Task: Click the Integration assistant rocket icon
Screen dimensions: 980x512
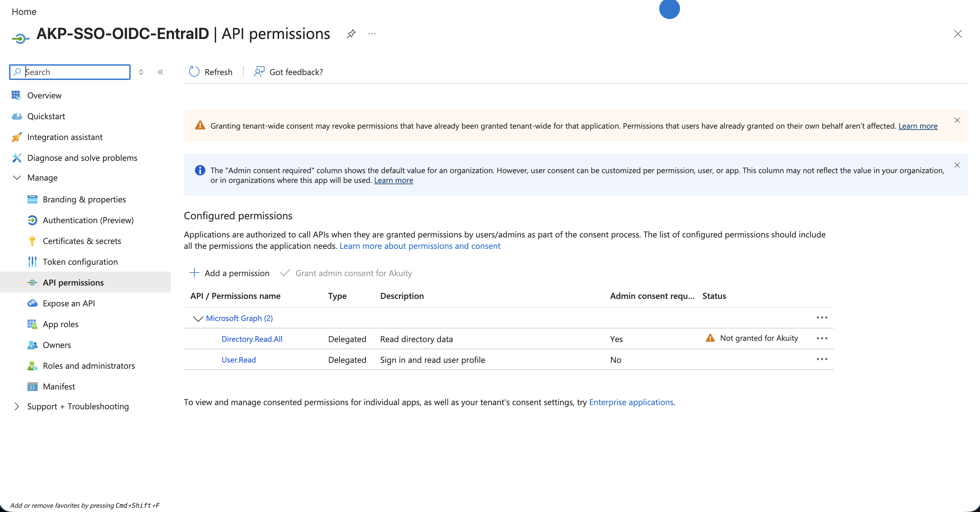Action: (x=17, y=137)
